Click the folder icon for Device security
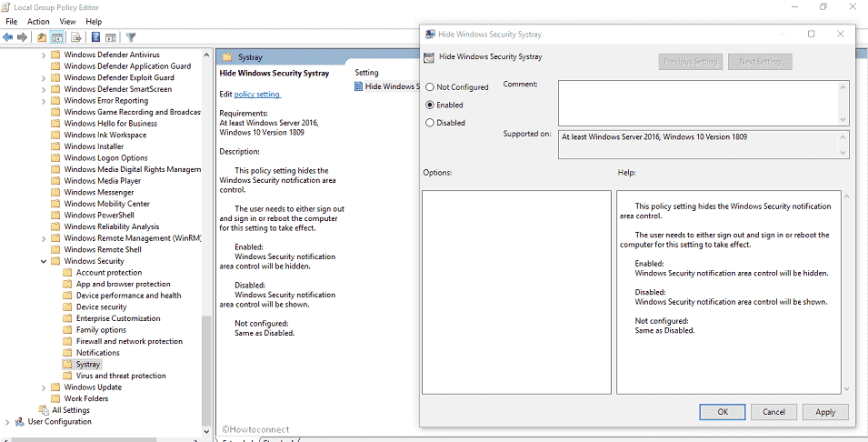 [x=67, y=306]
